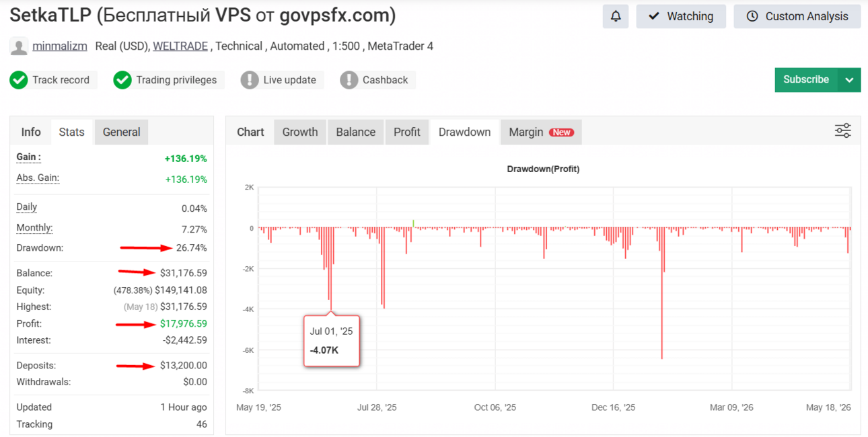
Task: Click the notification bell icon
Action: coord(616,17)
